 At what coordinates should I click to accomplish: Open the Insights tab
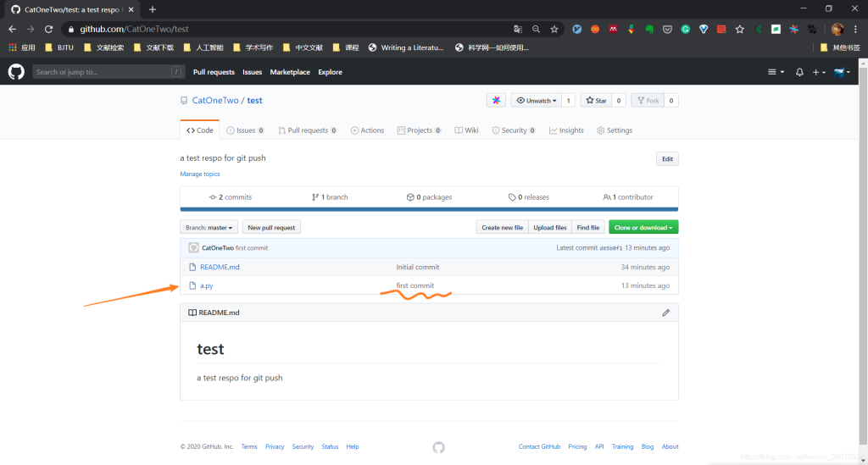coord(566,130)
